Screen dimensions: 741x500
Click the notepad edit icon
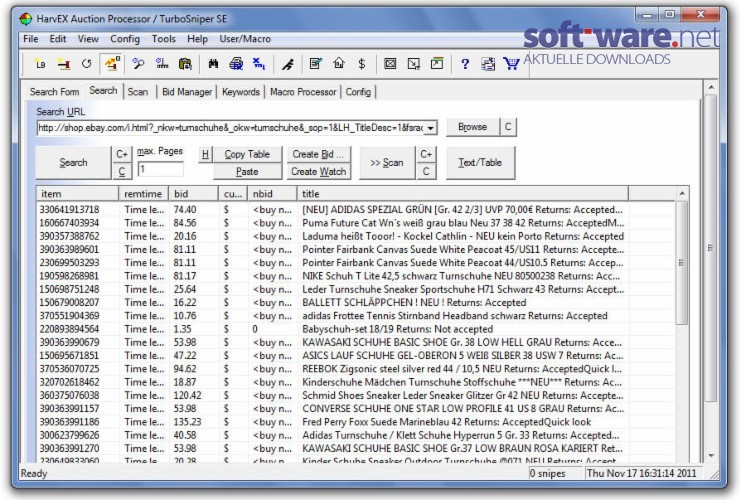click(315, 64)
